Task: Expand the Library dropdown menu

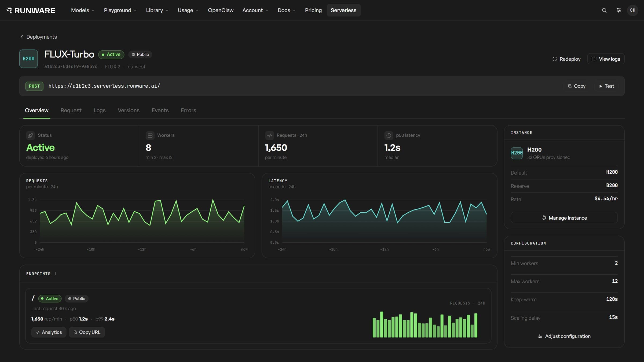Action: pyautogui.click(x=157, y=10)
